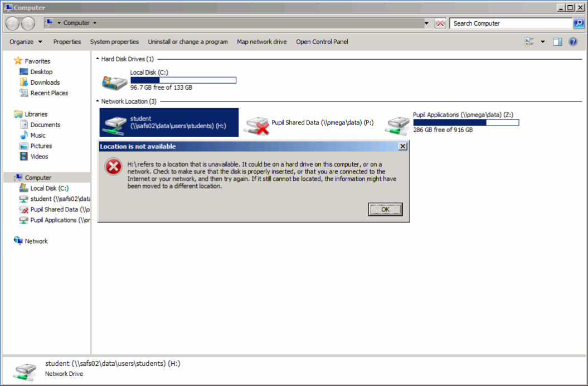Select Pupil Shared Data in navigation tree
The image size is (588, 386).
(x=60, y=209)
